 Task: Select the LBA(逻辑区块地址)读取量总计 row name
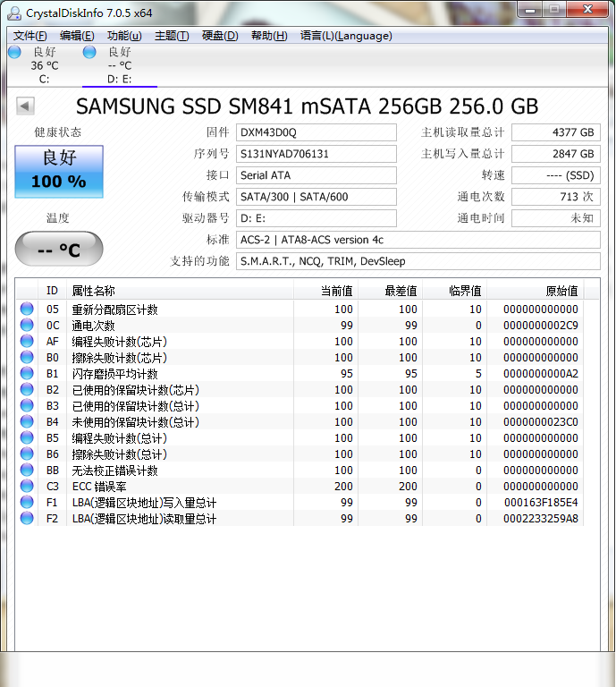[145, 519]
